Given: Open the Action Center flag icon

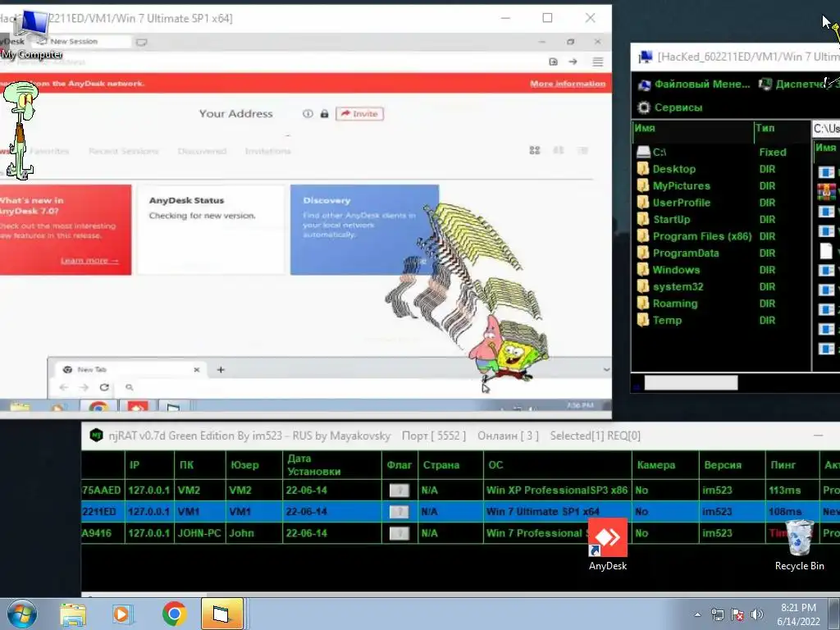Looking at the screenshot, I should coord(737,614).
